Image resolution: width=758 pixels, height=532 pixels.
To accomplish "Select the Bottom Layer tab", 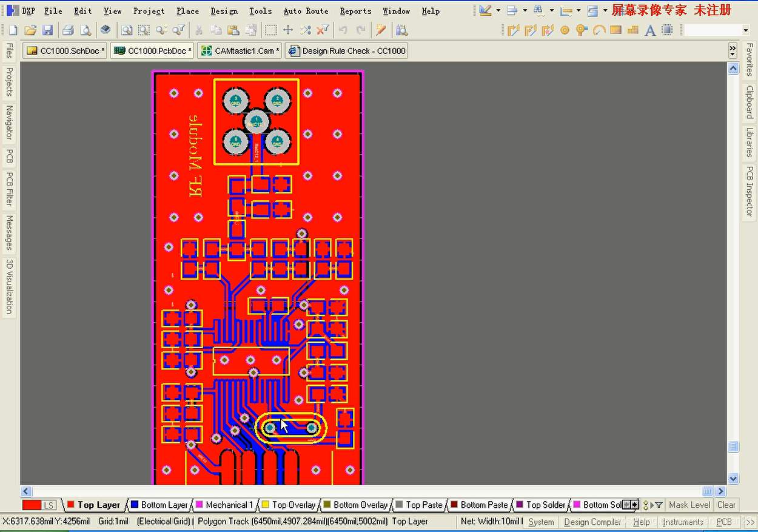I will (x=159, y=505).
